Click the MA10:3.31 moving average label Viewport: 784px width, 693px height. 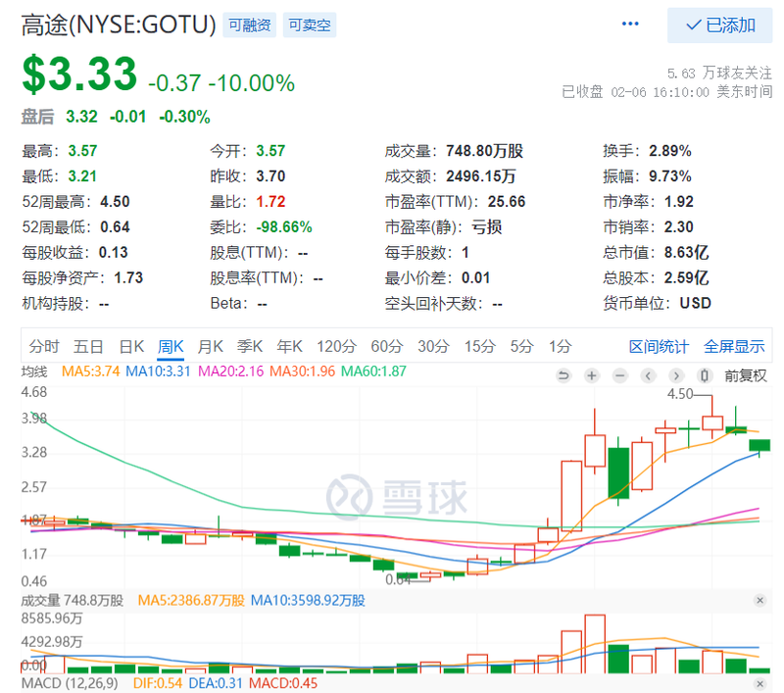[158, 371]
